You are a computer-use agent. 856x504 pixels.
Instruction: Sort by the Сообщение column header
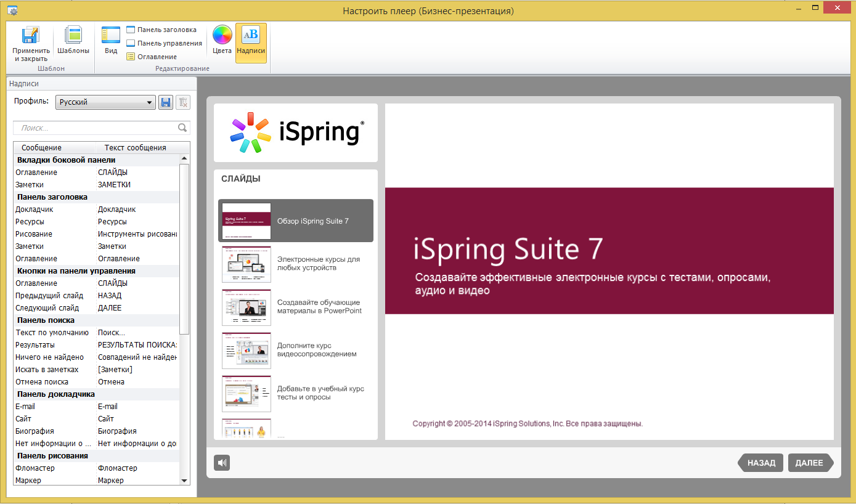54,148
